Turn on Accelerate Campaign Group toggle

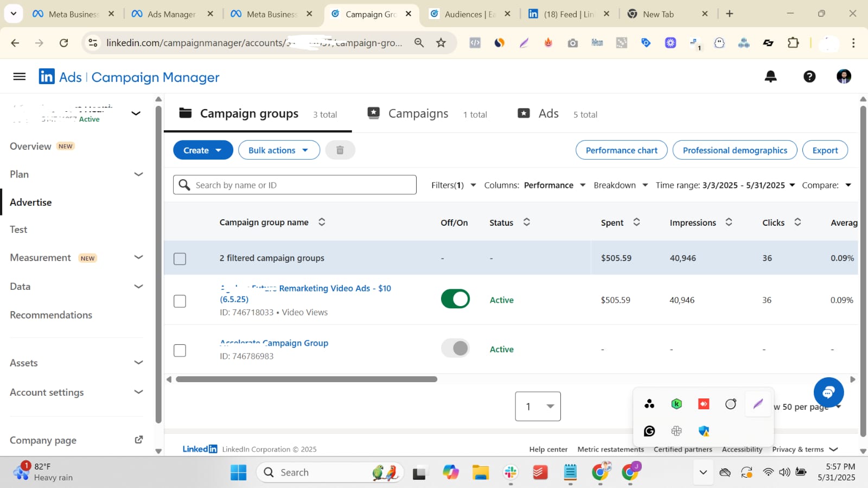[455, 348]
